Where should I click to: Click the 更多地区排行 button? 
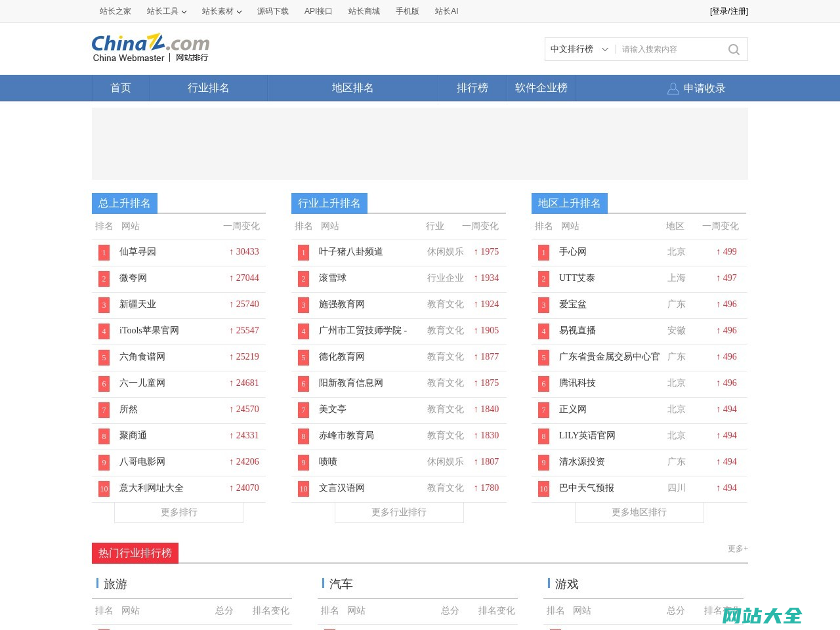point(639,513)
